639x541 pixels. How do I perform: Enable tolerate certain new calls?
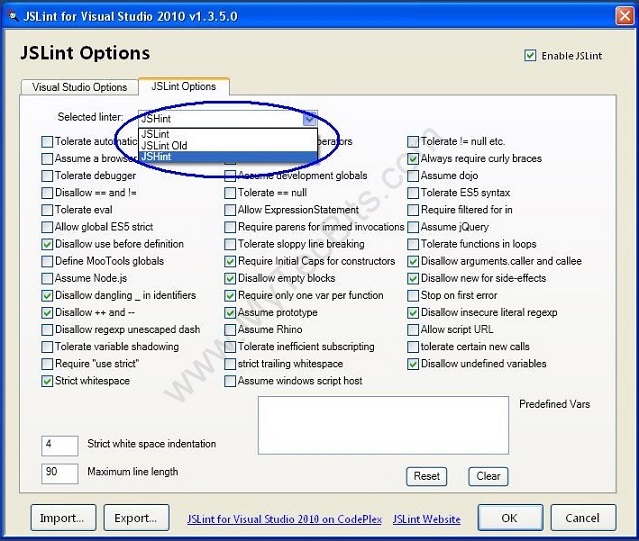coord(413,347)
